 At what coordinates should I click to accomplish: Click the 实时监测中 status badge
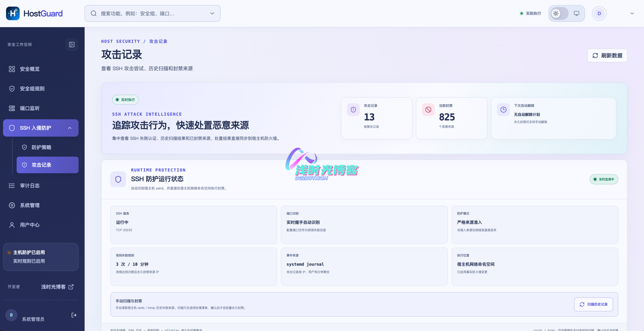604,179
